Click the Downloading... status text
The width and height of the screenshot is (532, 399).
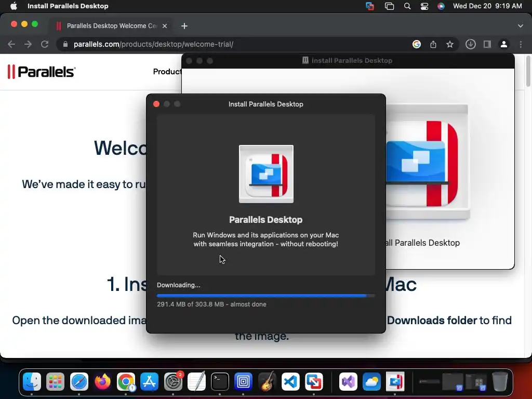179,285
